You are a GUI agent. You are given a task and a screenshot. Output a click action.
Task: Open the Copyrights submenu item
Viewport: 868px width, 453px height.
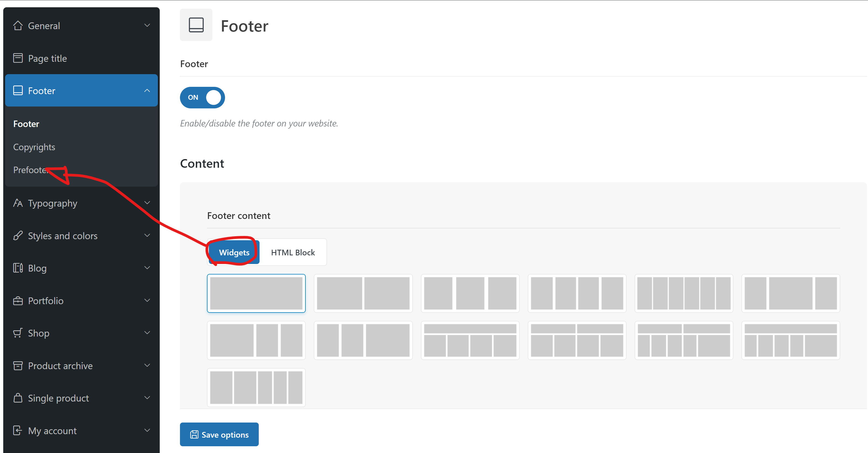tap(34, 147)
